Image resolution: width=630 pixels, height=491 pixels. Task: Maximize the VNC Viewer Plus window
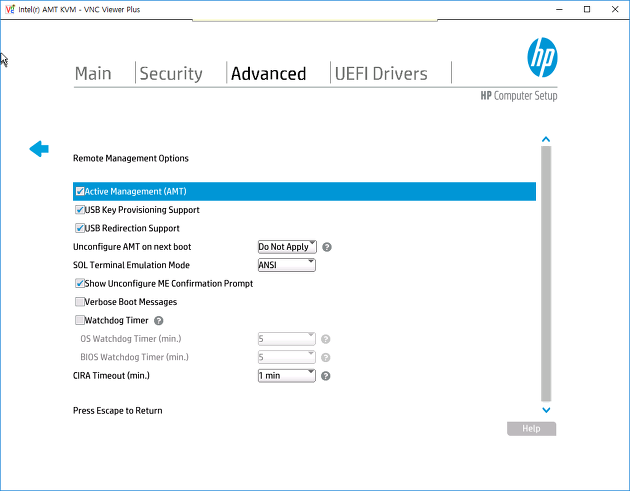click(x=587, y=9)
